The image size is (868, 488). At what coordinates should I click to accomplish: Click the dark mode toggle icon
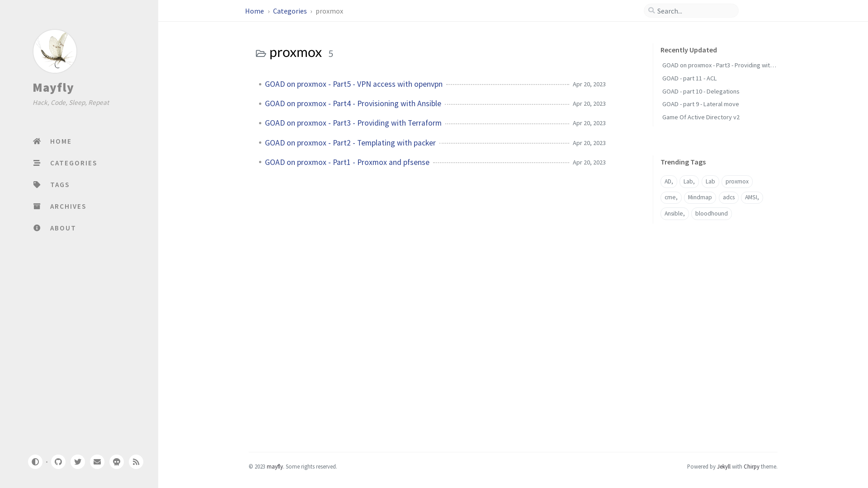[x=35, y=462]
